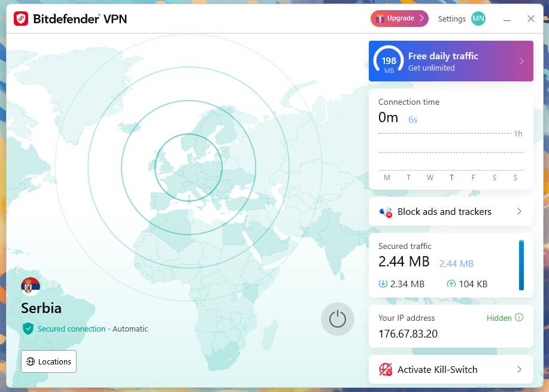Screen dimensions: 549x392
Task: Expand the Block ads and trackers chevron
Action: pyautogui.click(x=519, y=211)
